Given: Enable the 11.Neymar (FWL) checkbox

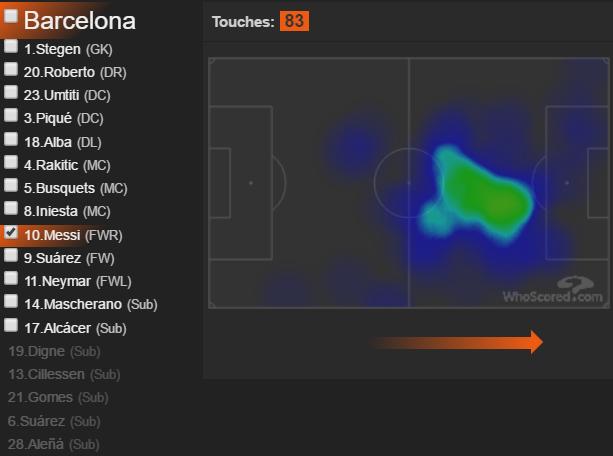Looking at the screenshot, I should pyautogui.click(x=11, y=278).
